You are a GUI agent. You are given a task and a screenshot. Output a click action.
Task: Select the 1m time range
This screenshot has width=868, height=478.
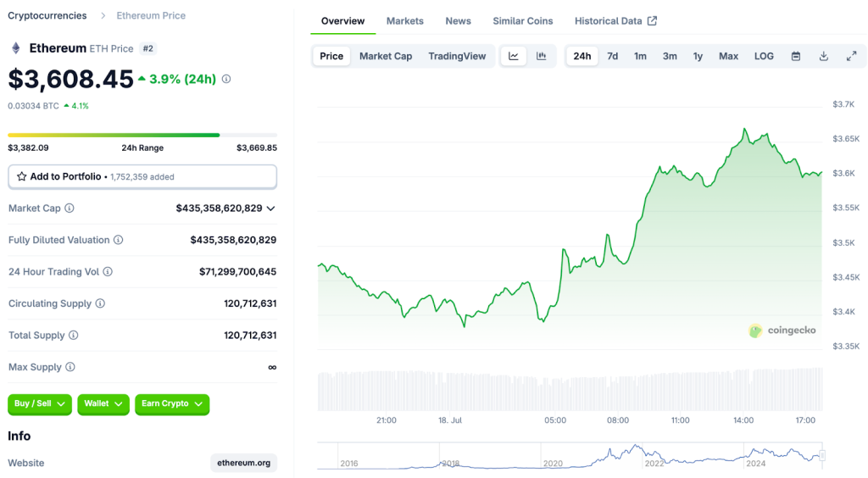click(640, 56)
